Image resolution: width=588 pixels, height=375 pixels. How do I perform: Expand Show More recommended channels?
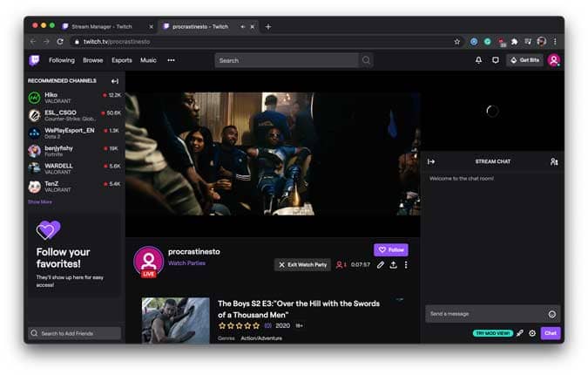[x=40, y=202]
